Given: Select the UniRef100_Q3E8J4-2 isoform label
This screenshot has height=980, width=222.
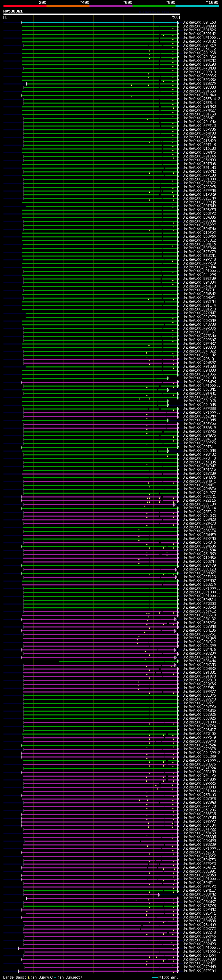Looking at the screenshot, I should pos(201,99).
